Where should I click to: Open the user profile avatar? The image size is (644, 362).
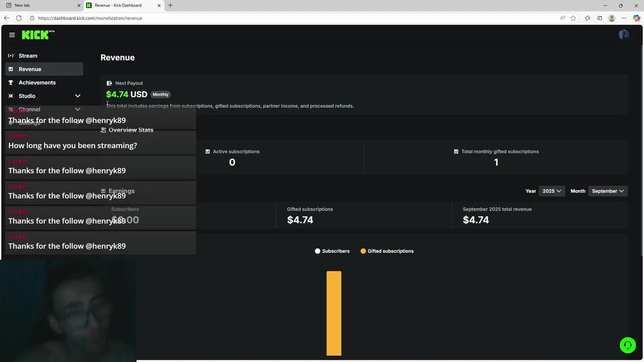(624, 35)
